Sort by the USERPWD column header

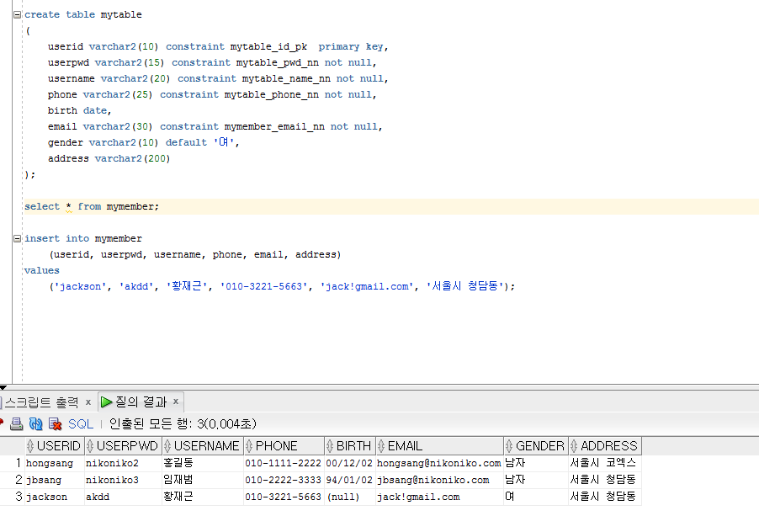click(x=124, y=446)
